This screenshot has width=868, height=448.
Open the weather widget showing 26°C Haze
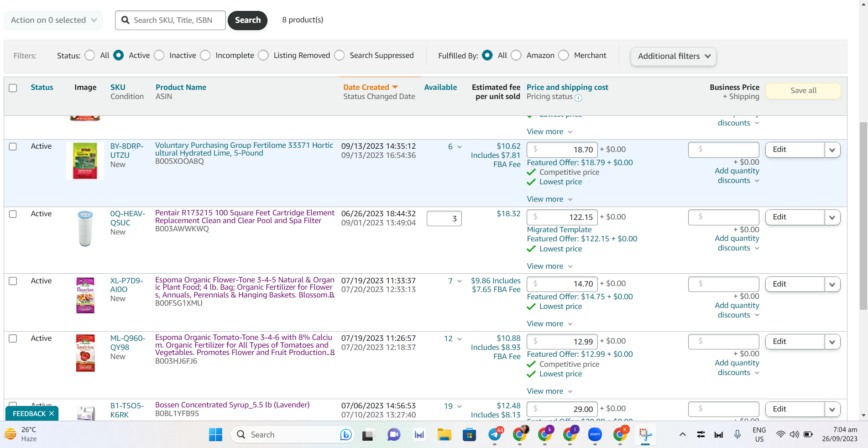click(21, 434)
